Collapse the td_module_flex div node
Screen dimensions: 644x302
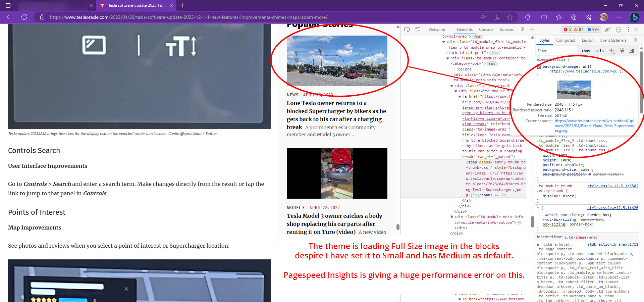pos(443,42)
